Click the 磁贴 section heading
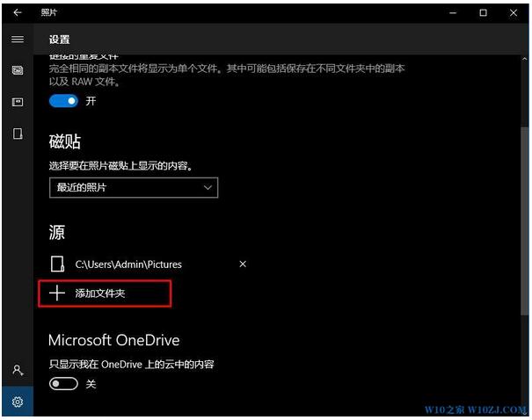 point(65,141)
